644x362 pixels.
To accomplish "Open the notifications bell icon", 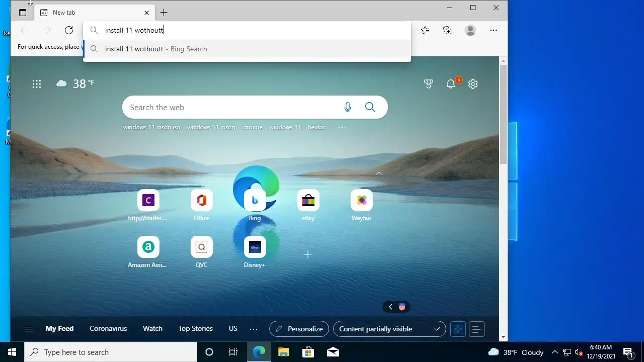I will coord(451,84).
